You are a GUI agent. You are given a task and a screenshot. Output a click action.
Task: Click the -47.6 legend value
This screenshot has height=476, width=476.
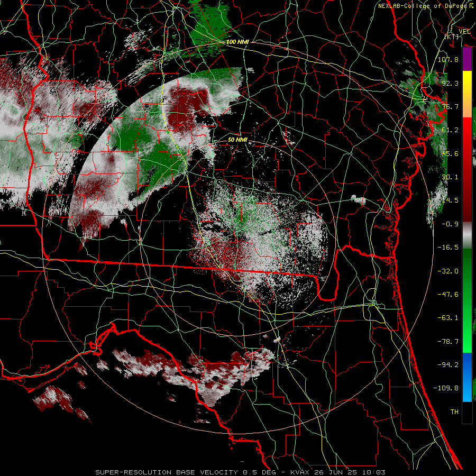point(448,295)
